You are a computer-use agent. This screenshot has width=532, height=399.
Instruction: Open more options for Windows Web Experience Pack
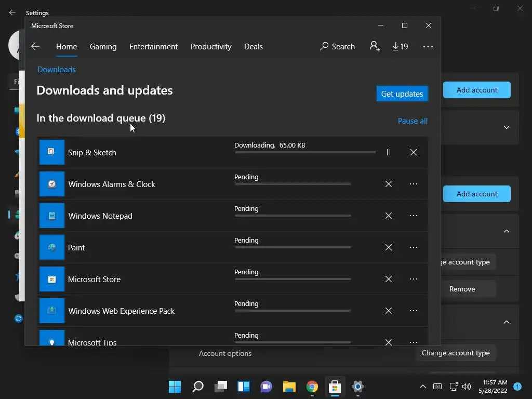click(413, 311)
